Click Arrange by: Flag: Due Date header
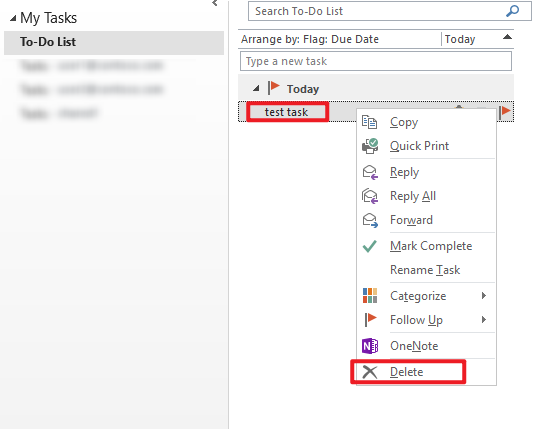 tap(310, 39)
